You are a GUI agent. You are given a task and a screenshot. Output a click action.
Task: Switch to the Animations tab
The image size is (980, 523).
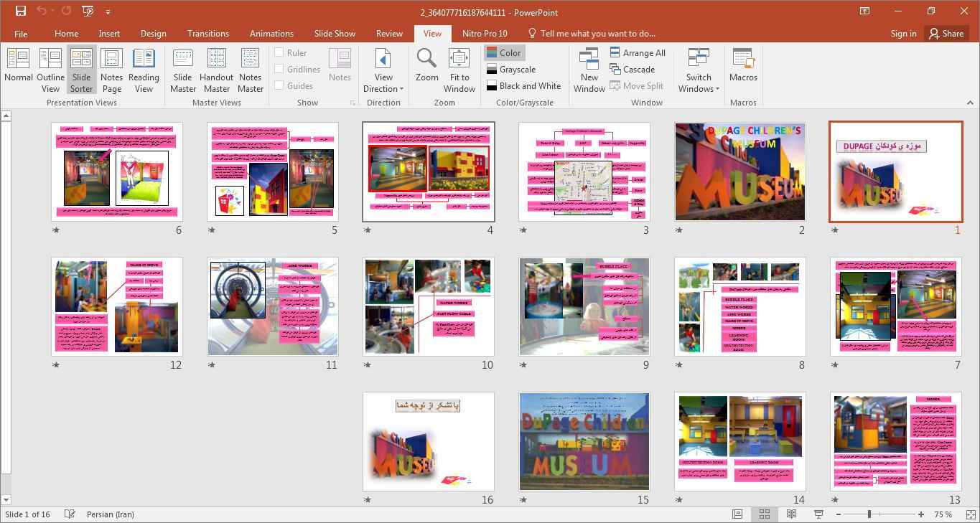point(271,34)
